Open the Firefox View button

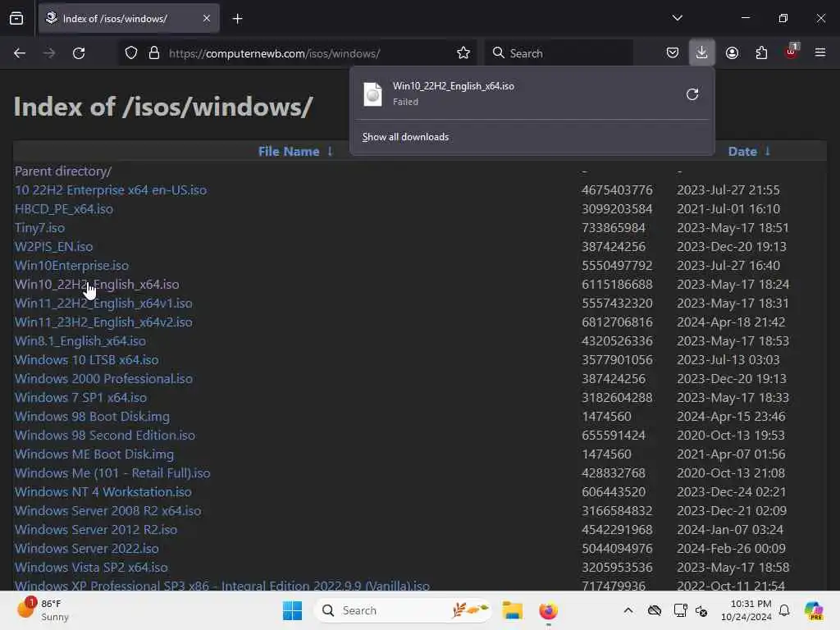tap(16, 18)
